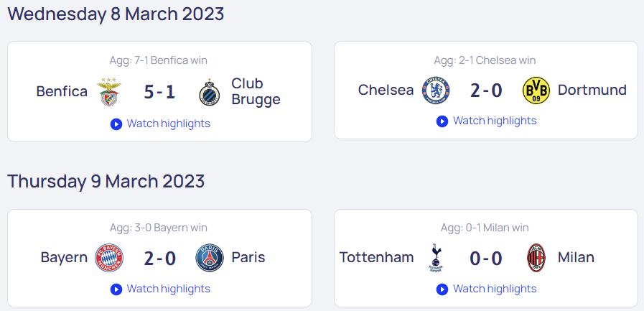This screenshot has width=644, height=311.
Task: Select the Tottenham 0-0 Milan score
Action: 486,259
